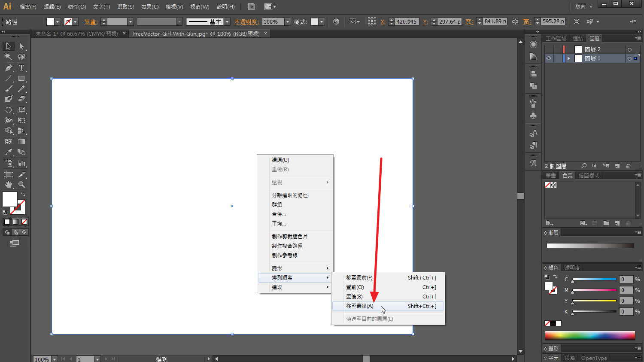Select the Hand tool

tap(9, 185)
